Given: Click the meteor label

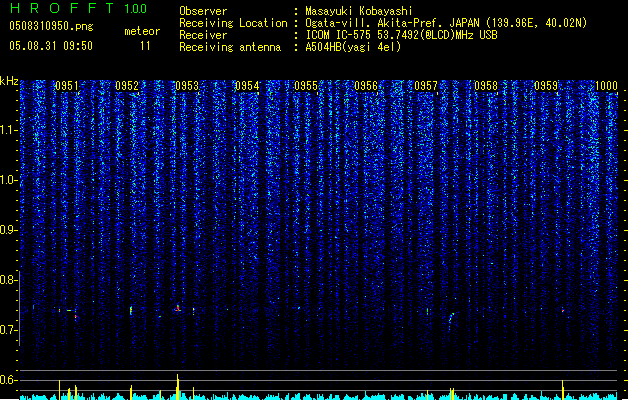Looking at the screenshot, I should click(x=142, y=31).
